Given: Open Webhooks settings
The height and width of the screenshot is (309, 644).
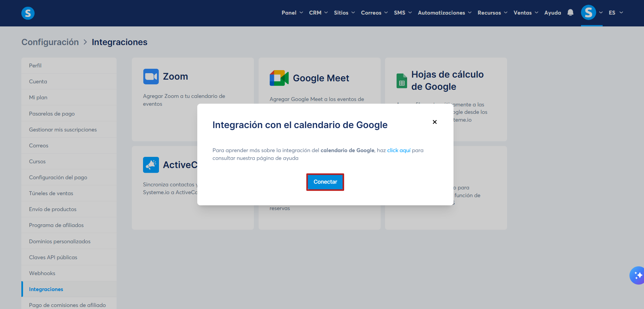Looking at the screenshot, I should (x=69, y=273).
